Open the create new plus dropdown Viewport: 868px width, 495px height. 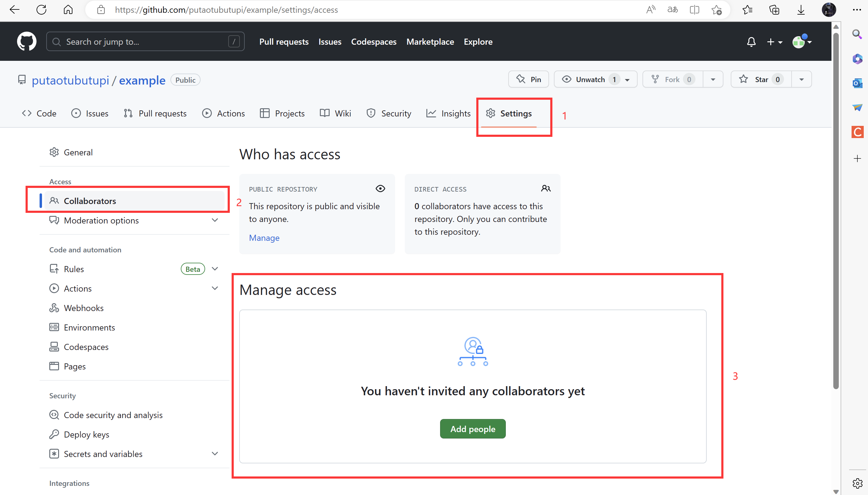coord(775,42)
